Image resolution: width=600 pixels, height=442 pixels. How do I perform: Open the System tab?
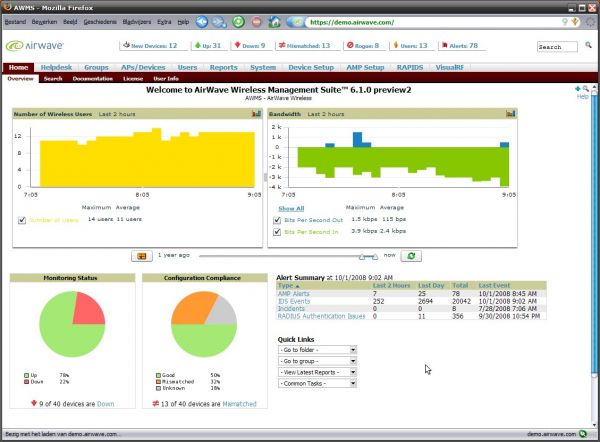coord(263,67)
